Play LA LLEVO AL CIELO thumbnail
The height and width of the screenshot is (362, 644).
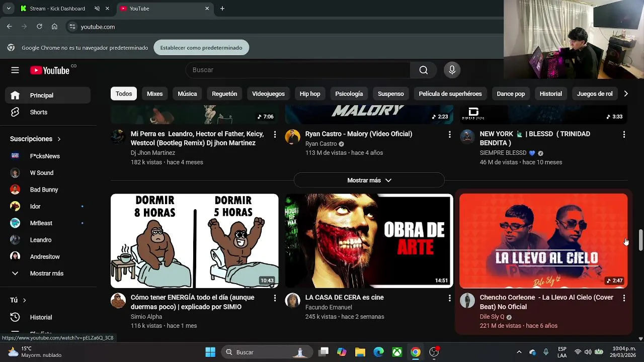[x=544, y=241]
